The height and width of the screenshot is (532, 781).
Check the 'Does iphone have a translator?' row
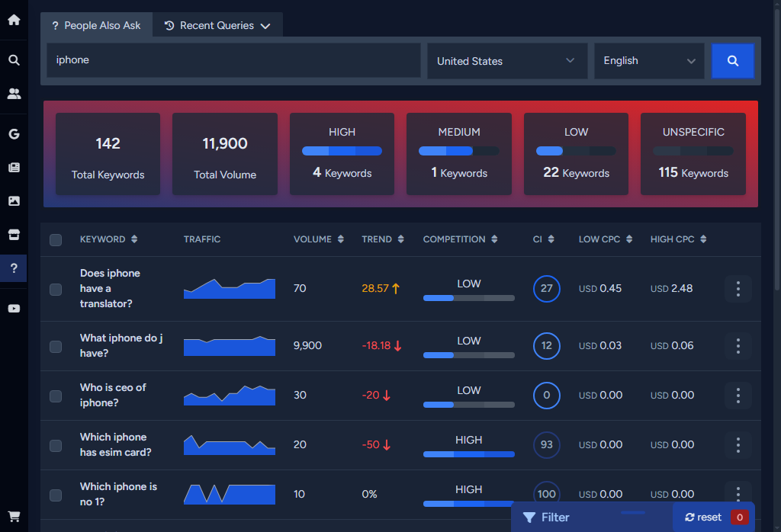(56, 290)
